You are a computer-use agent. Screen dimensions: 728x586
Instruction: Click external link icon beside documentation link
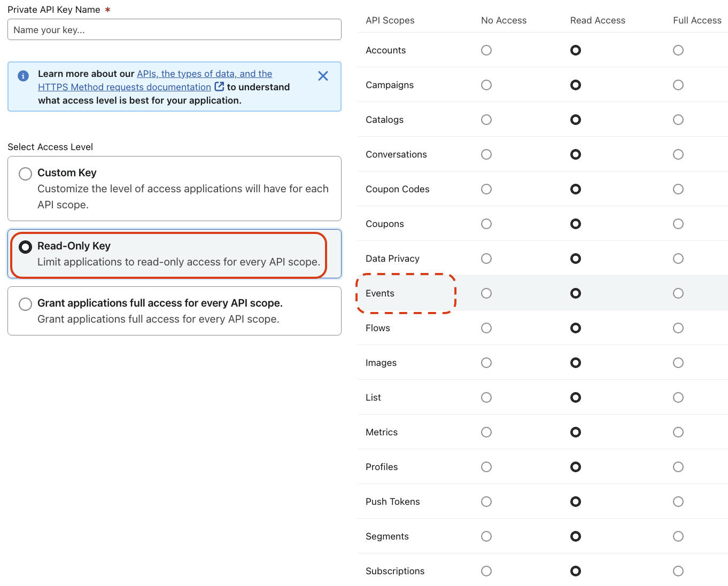(x=219, y=87)
